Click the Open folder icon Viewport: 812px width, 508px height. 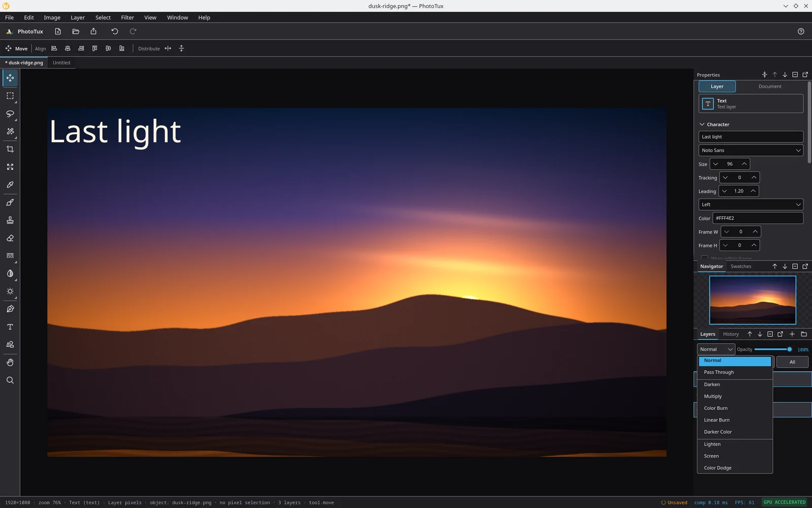click(76, 31)
